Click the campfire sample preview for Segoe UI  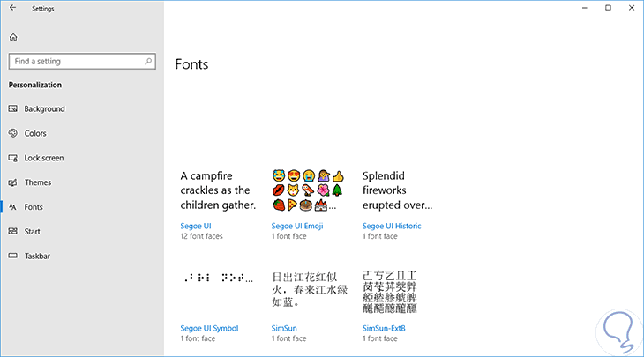(x=218, y=190)
